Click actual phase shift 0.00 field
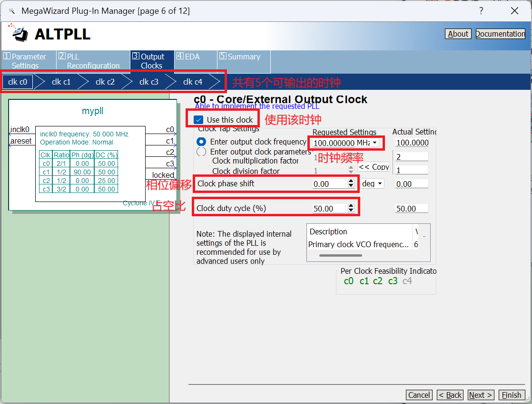The height and width of the screenshot is (404, 532). coord(412,183)
